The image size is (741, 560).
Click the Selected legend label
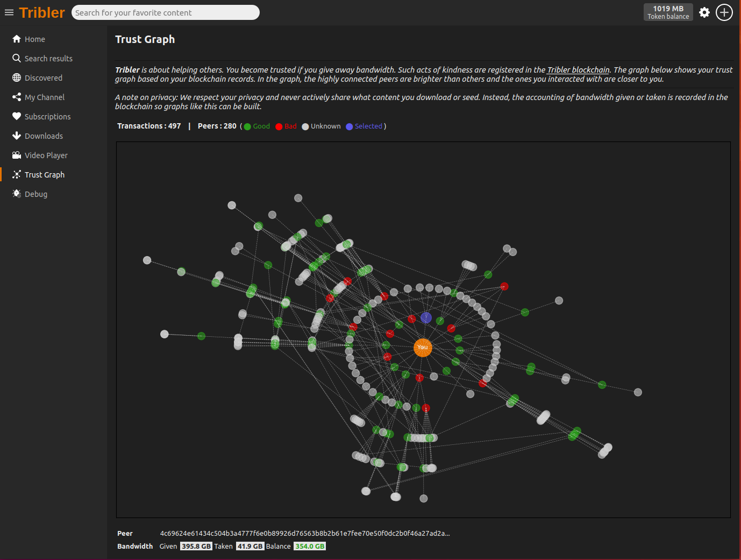pyautogui.click(x=368, y=126)
